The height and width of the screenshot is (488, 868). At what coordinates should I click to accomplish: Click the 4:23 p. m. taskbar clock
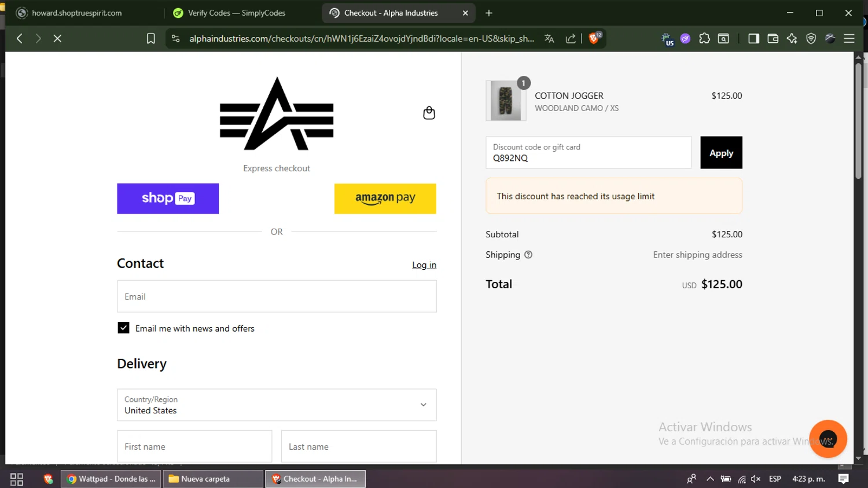coord(808,479)
